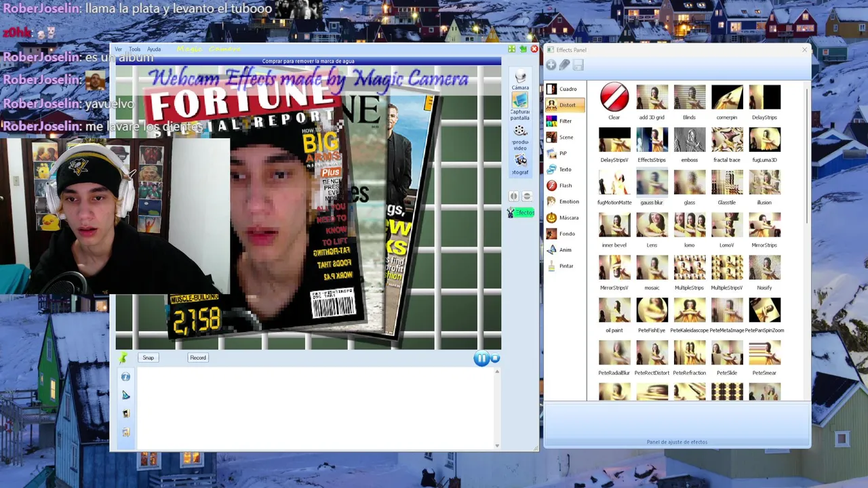Viewport: 868px width, 488px height.
Task: Pause the webcam preview
Action: tap(481, 359)
